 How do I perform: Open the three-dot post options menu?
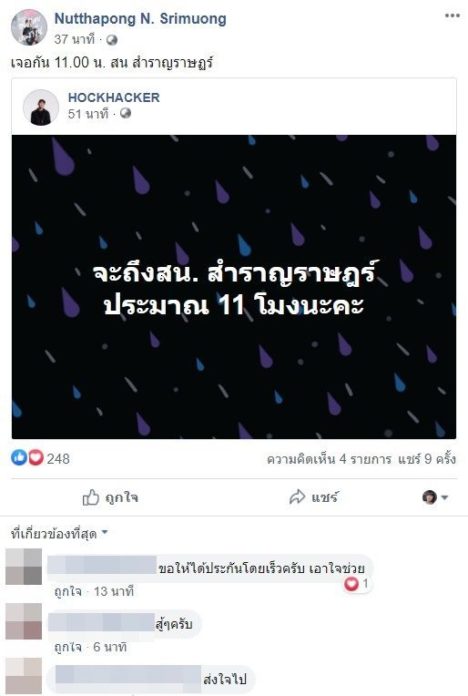[x=452, y=16]
